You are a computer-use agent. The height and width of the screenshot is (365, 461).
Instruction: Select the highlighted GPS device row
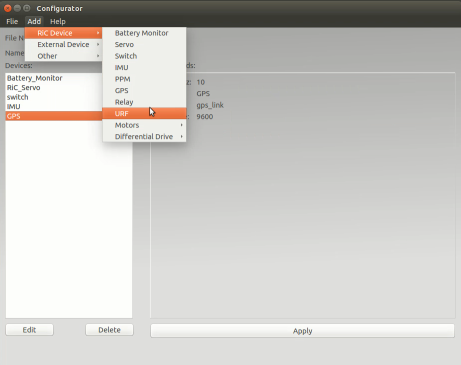click(x=54, y=116)
